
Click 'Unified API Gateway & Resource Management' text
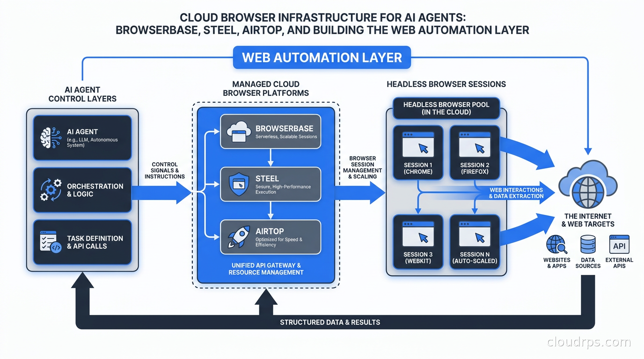266,269
